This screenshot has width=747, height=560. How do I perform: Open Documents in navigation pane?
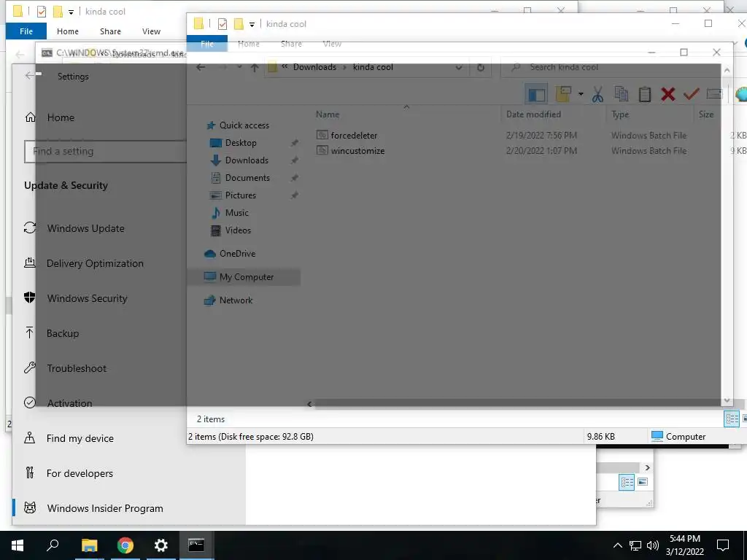(x=247, y=178)
